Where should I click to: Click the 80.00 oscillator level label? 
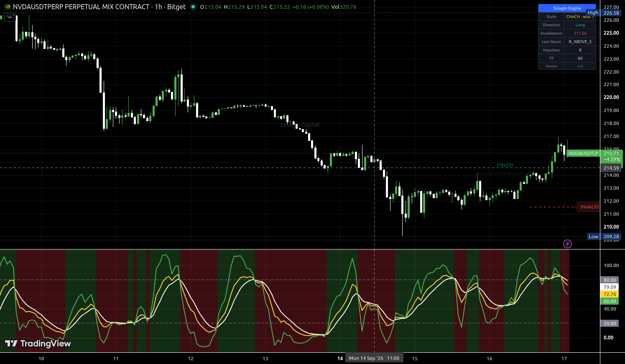pyautogui.click(x=610, y=280)
